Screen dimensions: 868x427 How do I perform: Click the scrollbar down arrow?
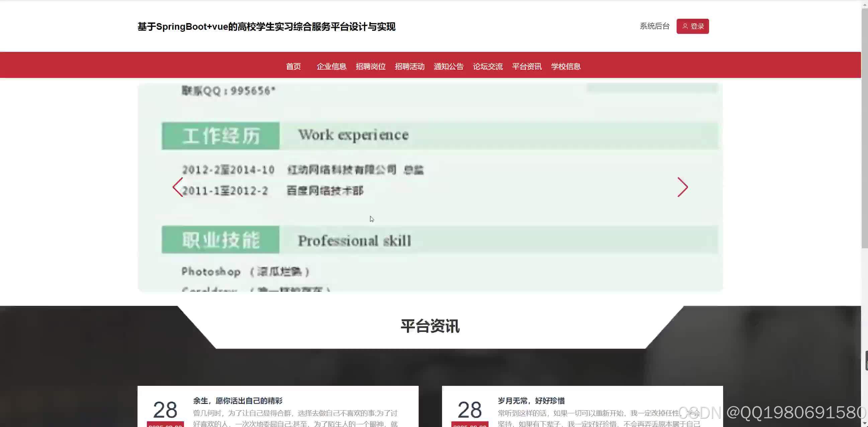click(865, 424)
